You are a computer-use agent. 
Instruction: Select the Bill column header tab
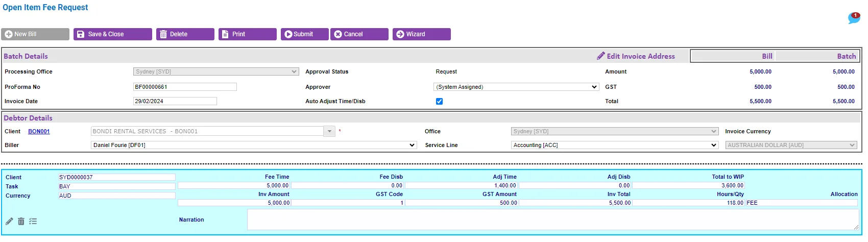point(733,56)
